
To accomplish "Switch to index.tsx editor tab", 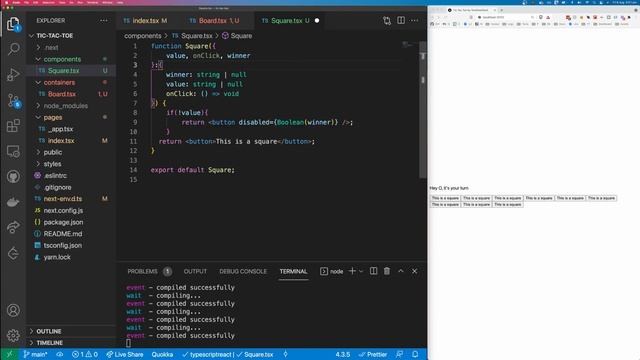I will (x=145, y=20).
